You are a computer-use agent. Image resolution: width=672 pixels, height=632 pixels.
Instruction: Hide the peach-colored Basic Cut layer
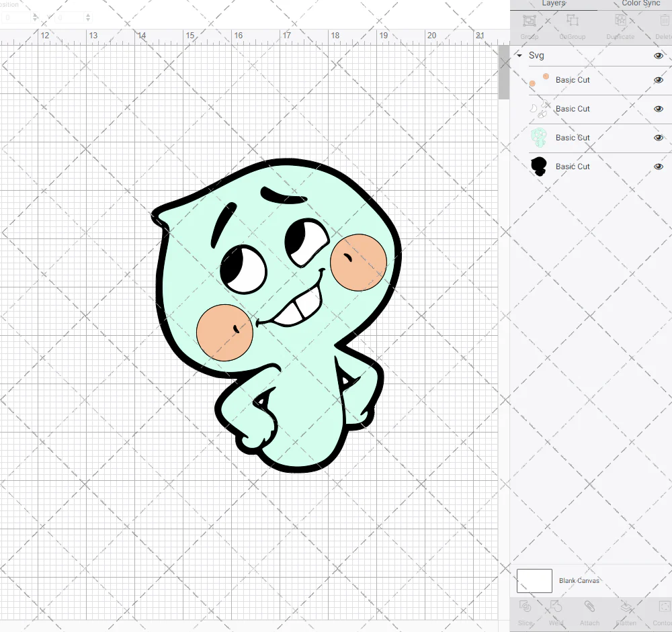[x=659, y=80]
